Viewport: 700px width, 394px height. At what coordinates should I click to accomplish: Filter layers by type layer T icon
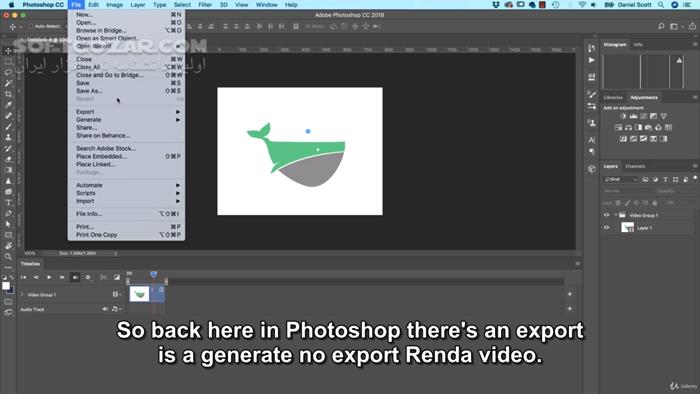(x=665, y=179)
